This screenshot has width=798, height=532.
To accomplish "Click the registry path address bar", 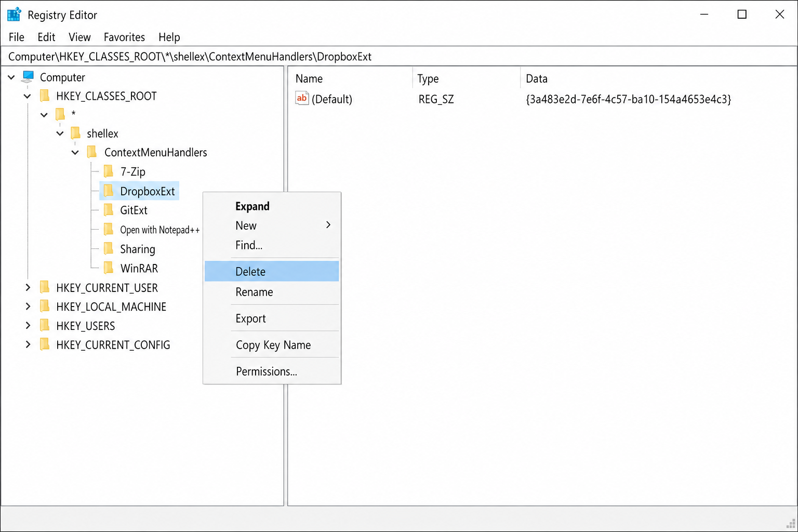I will pos(399,57).
